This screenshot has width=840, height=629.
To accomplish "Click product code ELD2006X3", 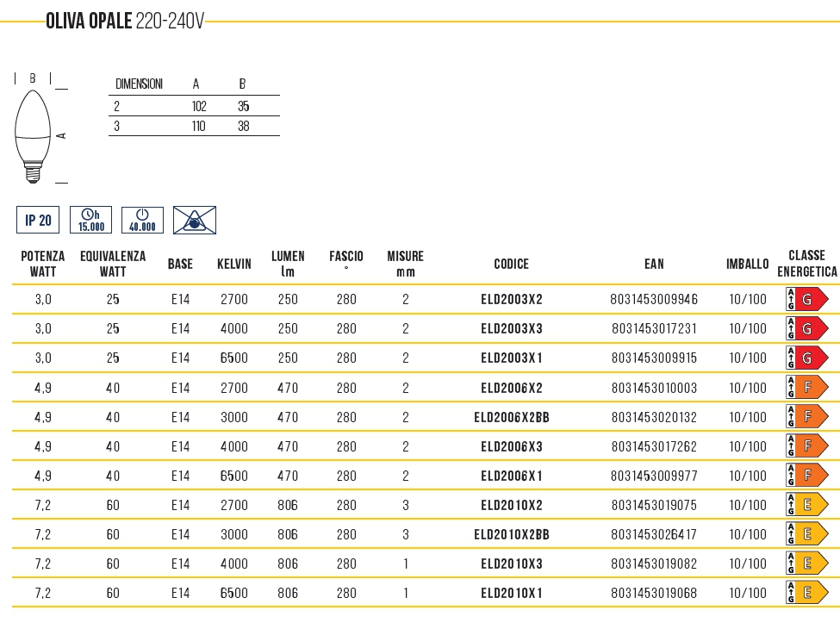I will (511, 446).
